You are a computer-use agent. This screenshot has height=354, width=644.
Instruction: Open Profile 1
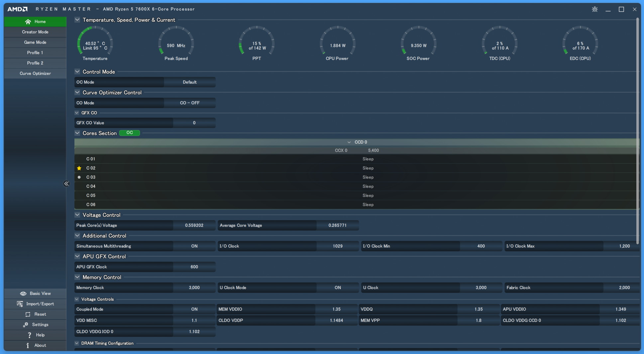click(x=35, y=53)
